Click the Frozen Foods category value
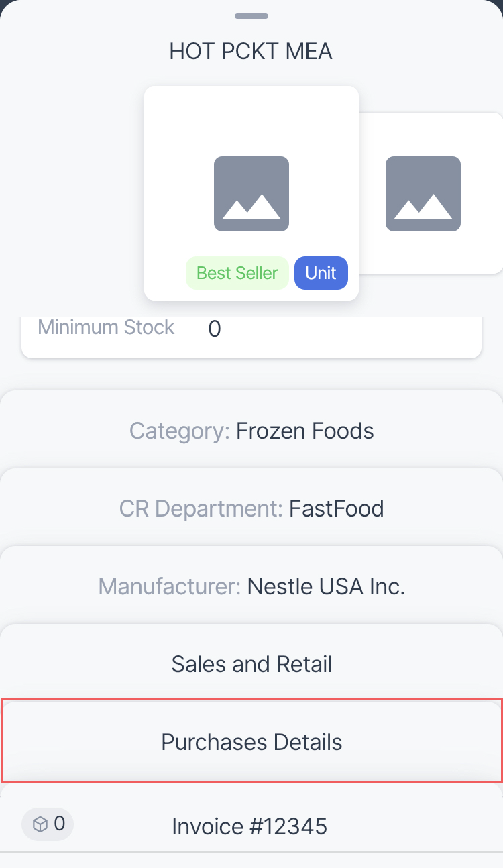Screen dimensions: 503x868 tap(305, 431)
